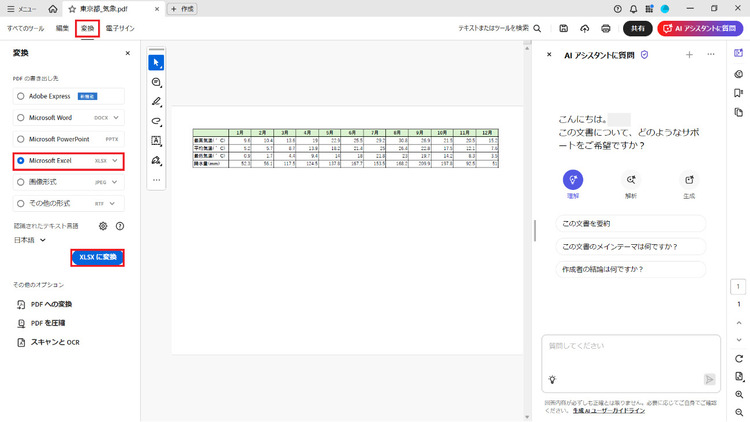Click the text box tool icon

tap(156, 141)
